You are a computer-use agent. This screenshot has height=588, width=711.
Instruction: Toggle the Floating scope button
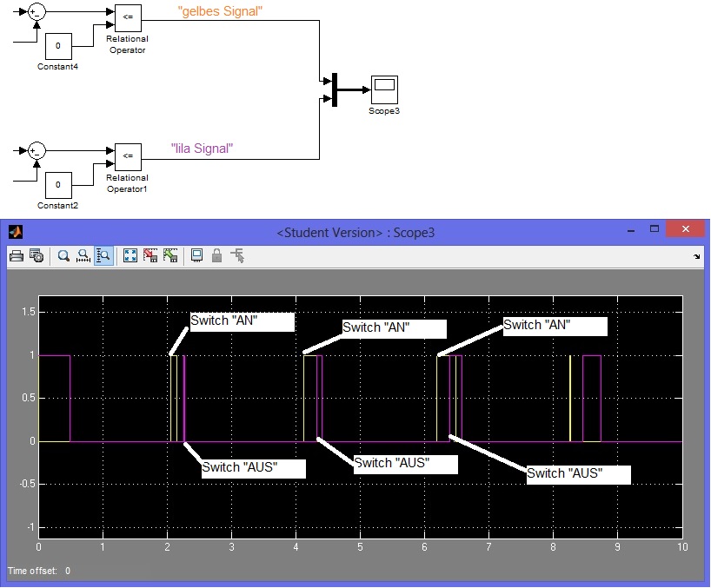coord(197,255)
